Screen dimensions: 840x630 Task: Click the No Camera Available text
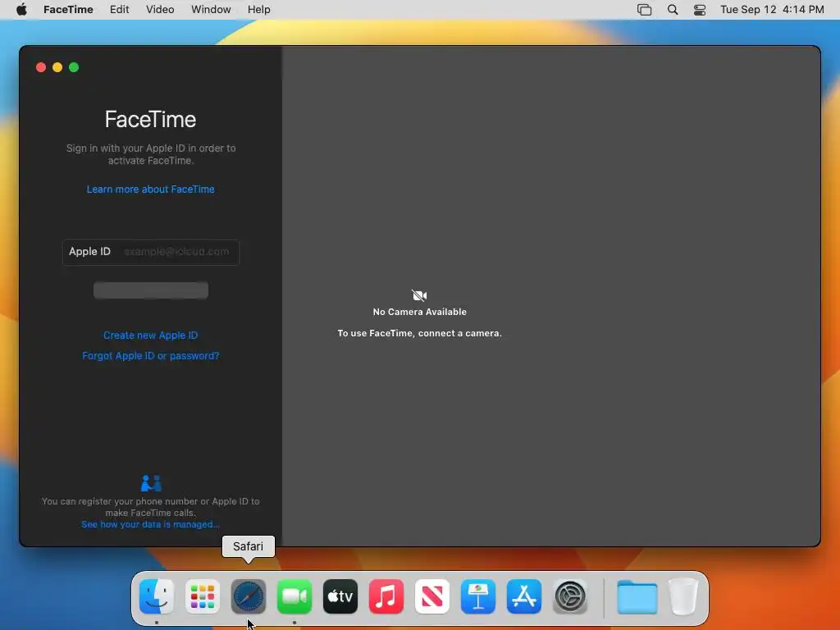419,312
